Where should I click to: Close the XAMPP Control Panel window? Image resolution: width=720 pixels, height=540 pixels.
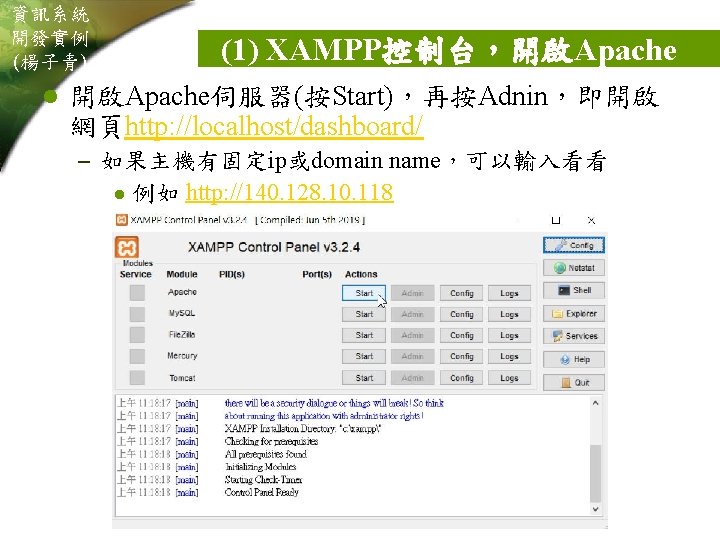(591, 220)
